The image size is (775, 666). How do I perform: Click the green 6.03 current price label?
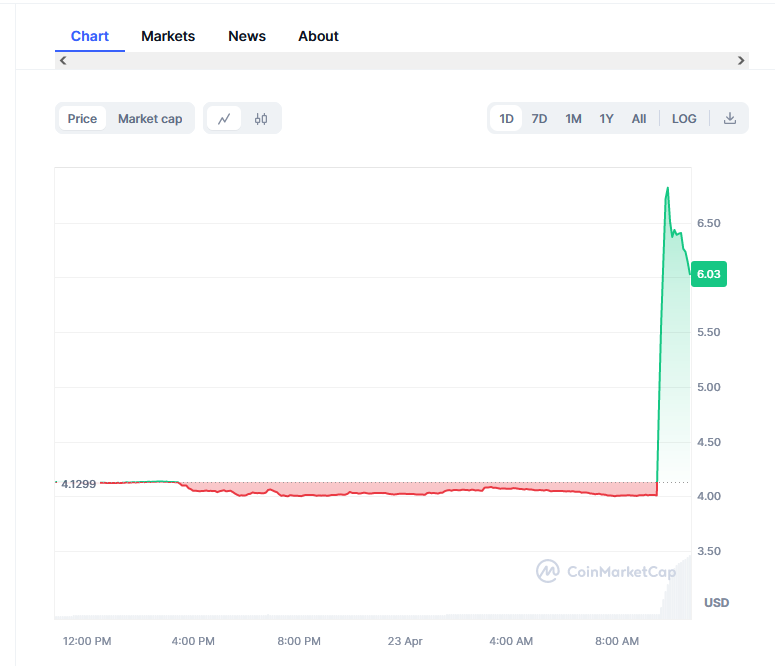(x=709, y=274)
